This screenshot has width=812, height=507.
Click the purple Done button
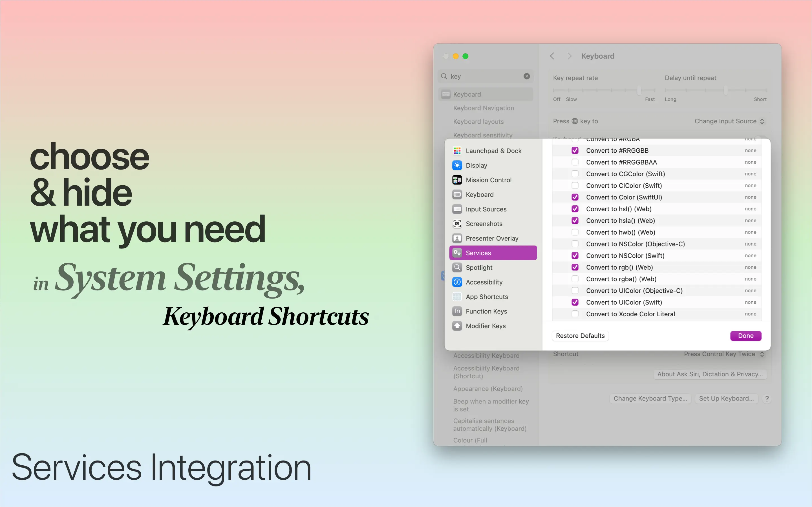(x=745, y=336)
